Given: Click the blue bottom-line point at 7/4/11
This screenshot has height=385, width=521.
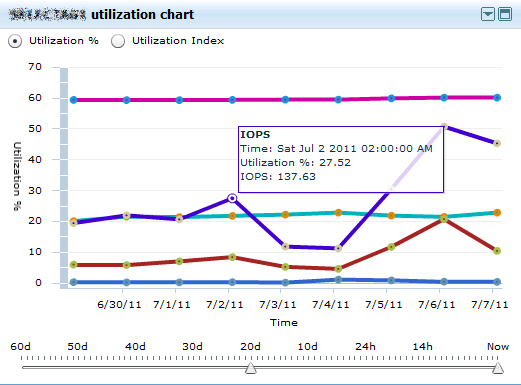Looking at the screenshot, I should [338, 280].
